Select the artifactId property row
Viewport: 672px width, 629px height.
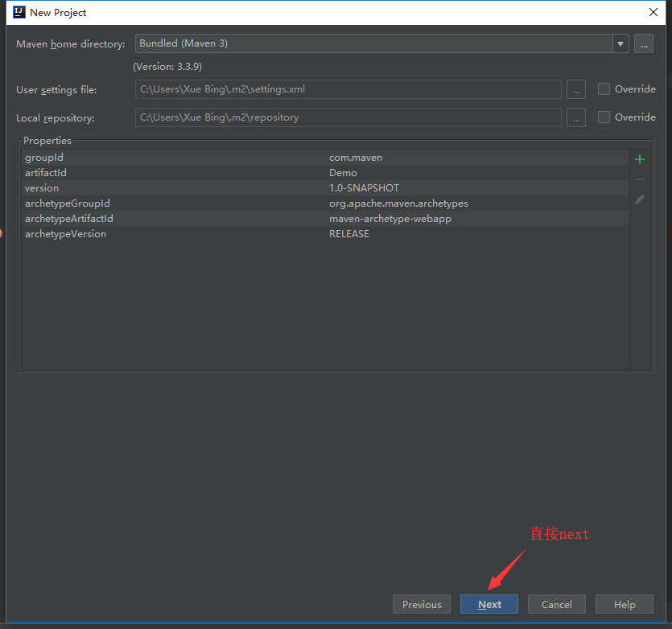coord(325,173)
